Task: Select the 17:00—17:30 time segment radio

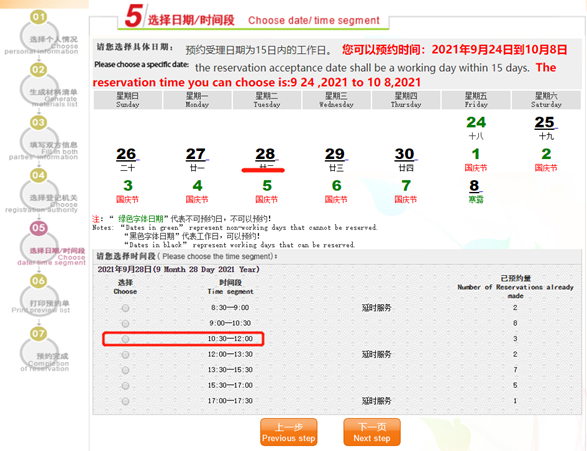Action: click(x=125, y=401)
